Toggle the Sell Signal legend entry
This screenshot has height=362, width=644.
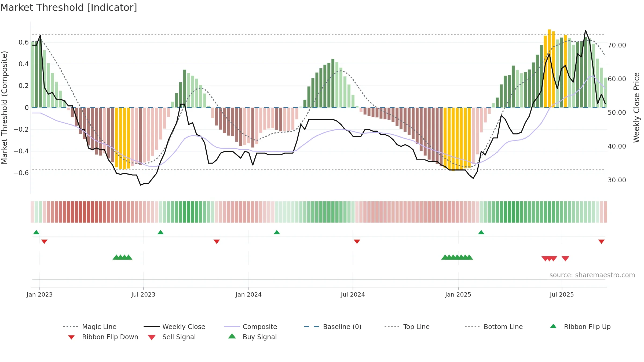(172, 337)
